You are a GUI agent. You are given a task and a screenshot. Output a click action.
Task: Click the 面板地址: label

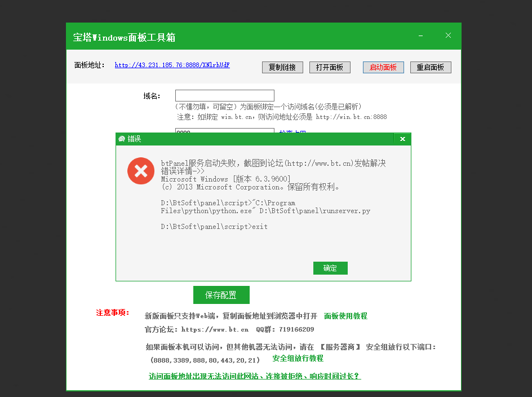point(89,65)
